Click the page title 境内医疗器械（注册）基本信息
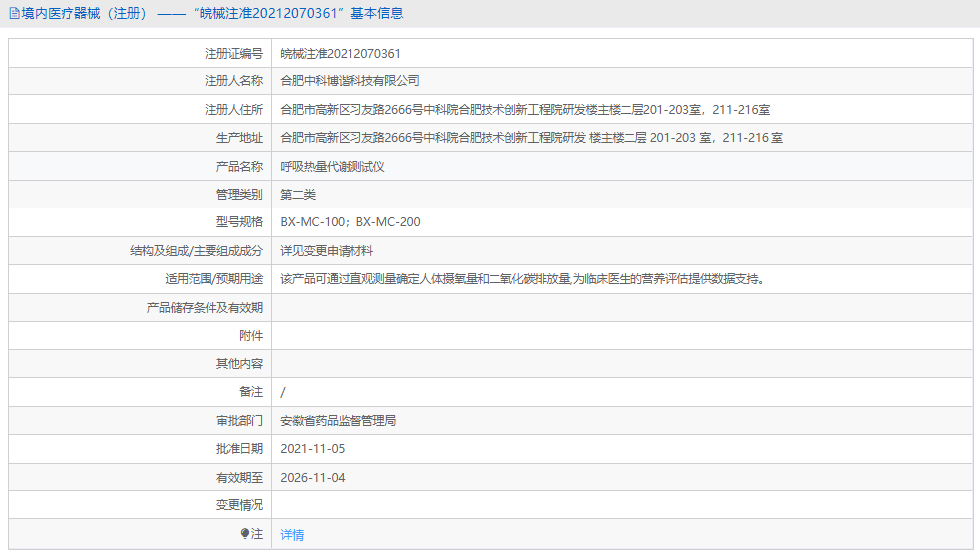The image size is (980, 555). 212,13
